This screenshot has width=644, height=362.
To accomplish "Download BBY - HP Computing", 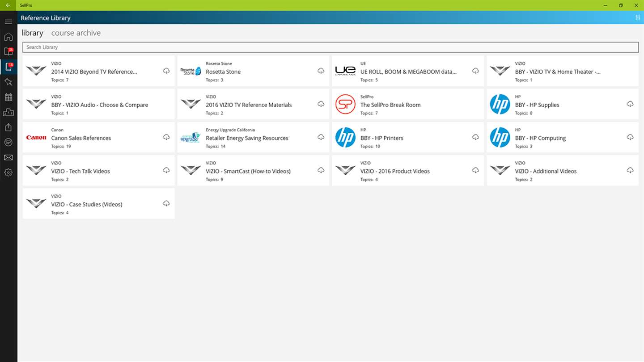I will tap(631, 137).
